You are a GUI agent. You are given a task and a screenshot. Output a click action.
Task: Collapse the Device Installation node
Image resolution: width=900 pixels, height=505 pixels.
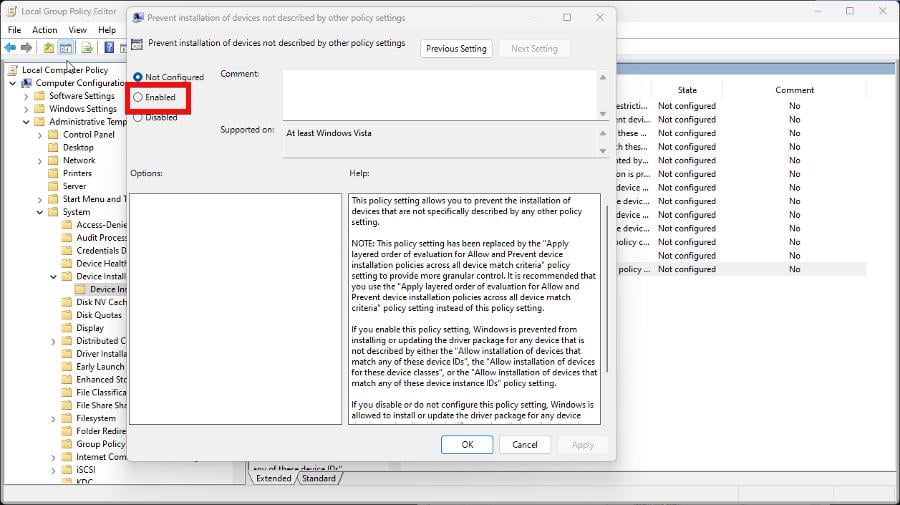53,277
